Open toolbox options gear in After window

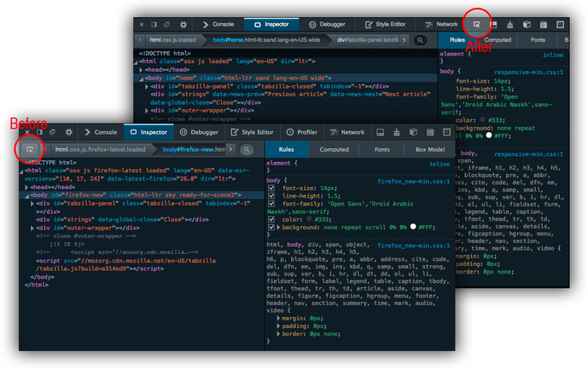pos(183,25)
